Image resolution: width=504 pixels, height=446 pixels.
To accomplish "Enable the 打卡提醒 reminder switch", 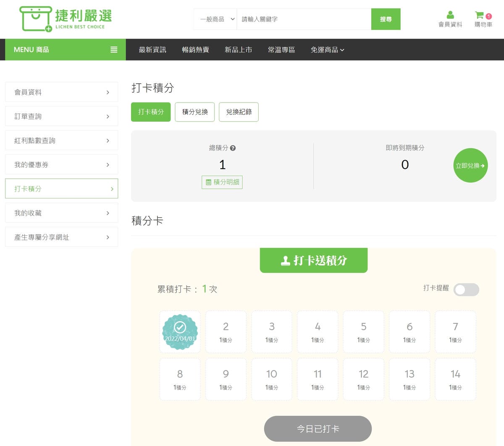I will (466, 290).
